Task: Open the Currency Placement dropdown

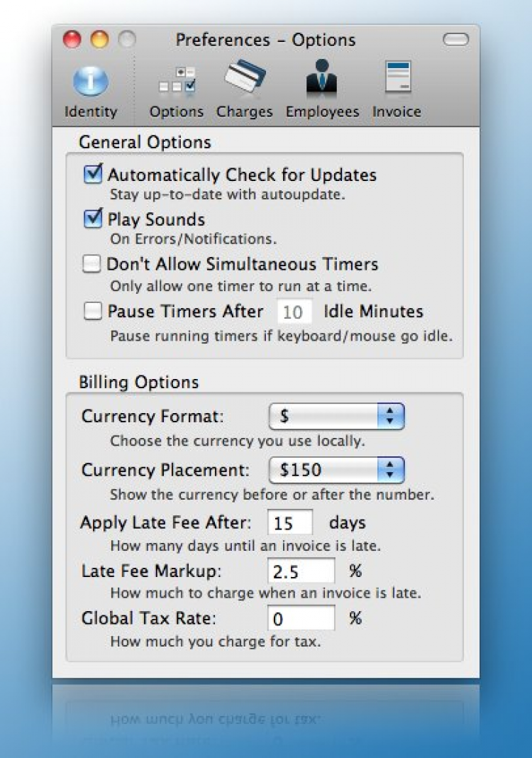Action: point(336,470)
